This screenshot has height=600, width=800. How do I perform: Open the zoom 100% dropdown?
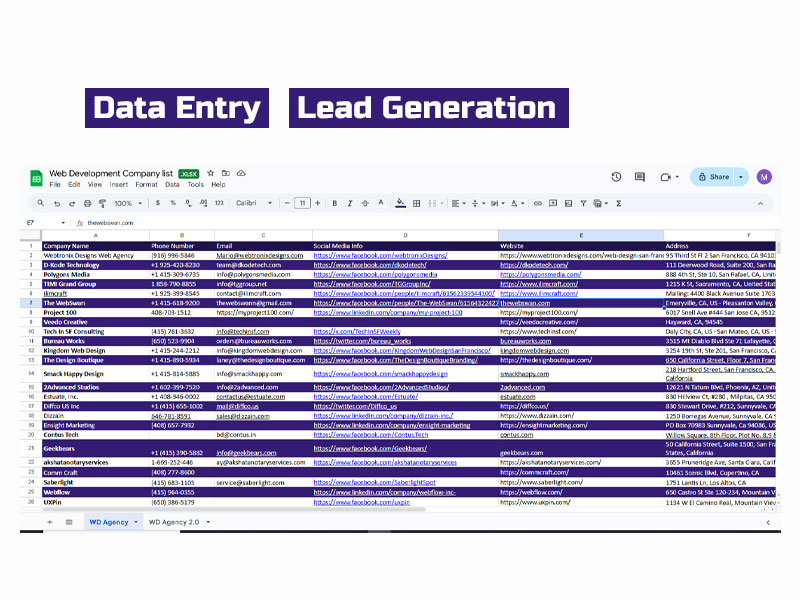pyautogui.click(x=126, y=203)
